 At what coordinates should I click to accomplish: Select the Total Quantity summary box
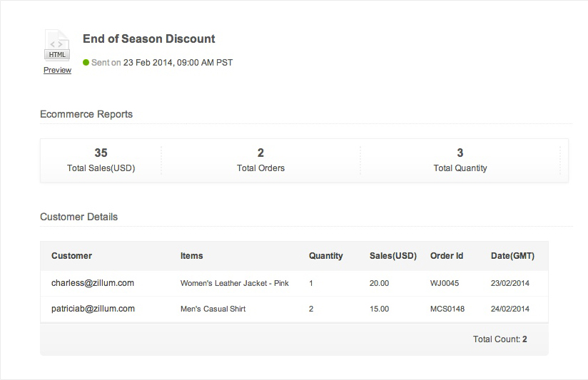[460, 160]
